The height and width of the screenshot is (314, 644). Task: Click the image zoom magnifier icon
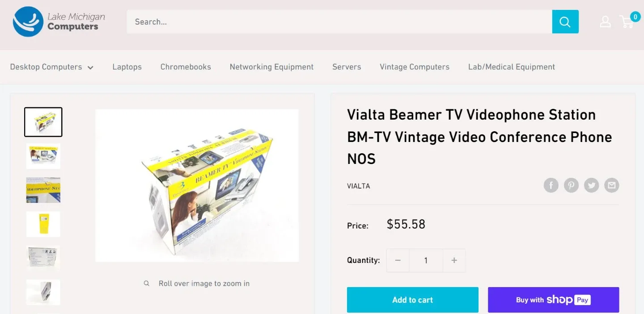coord(147,283)
